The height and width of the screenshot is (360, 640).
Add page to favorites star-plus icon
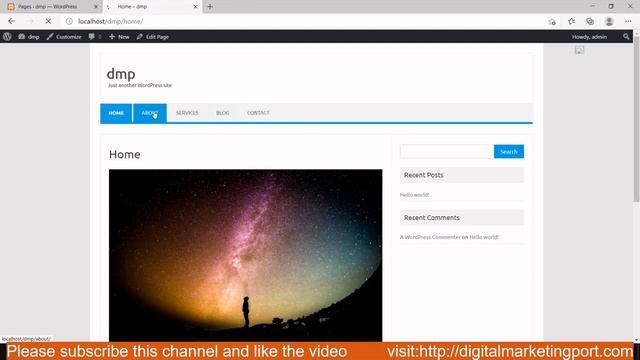click(552, 22)
